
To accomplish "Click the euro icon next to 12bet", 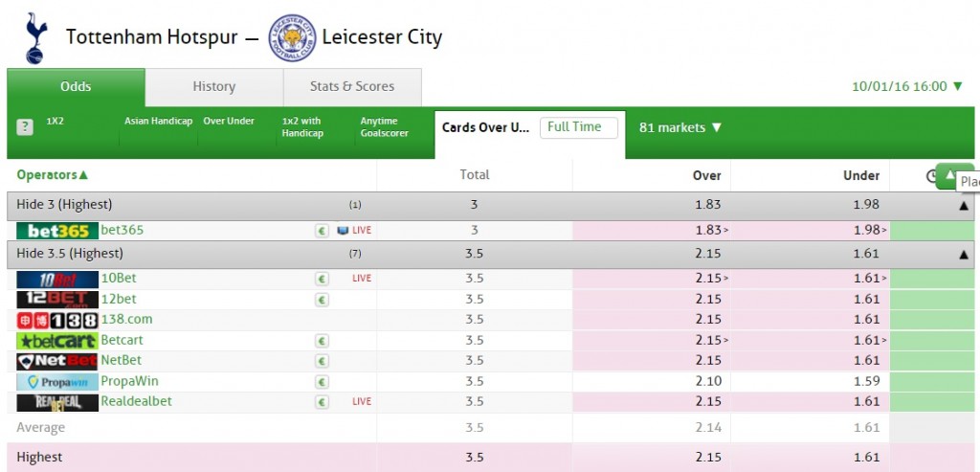I will pyautogui.click(x=322, y=300).
